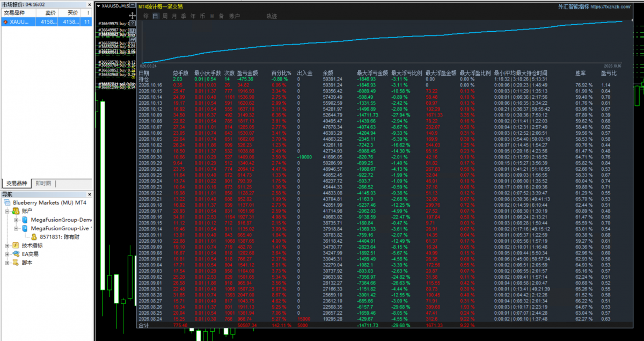Click the chart move crosshair icon
644x341 pixels.
click(x=133, y=16)
